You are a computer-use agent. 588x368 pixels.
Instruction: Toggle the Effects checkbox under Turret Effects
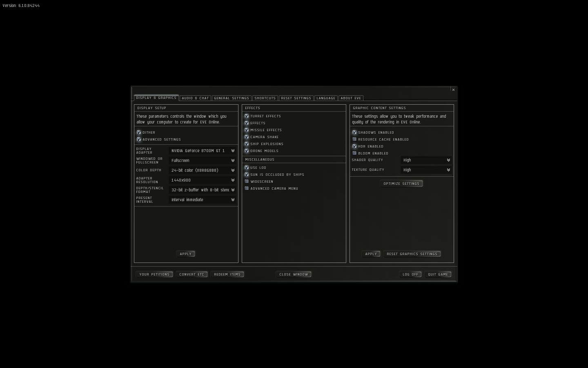(x=247, y=123)
